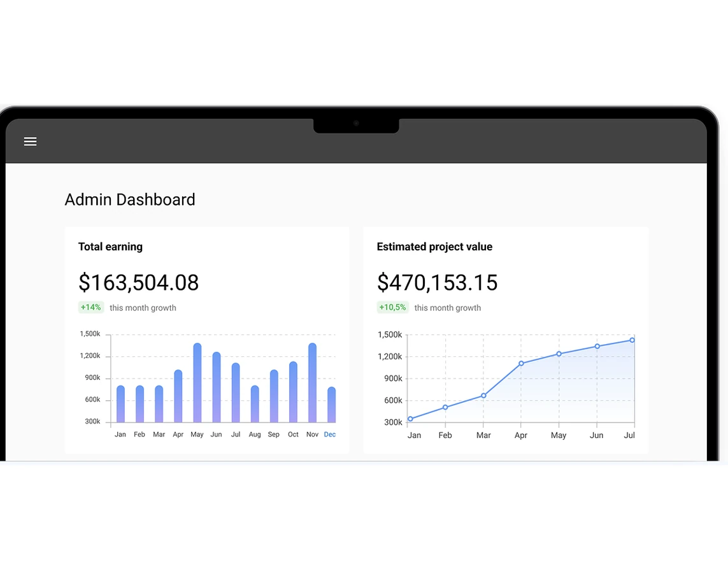The width and height of the screenshot is (728, 569).
Task: Click the +14% growth badge
Action: [x=90, y=307]
